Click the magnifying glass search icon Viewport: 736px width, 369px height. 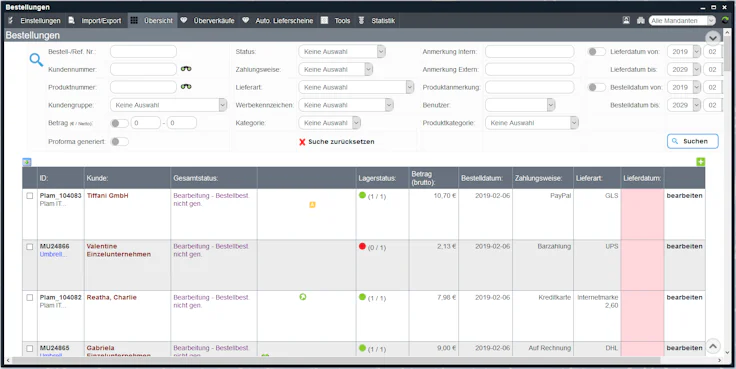pyautogui.click(x=36, y=60)
